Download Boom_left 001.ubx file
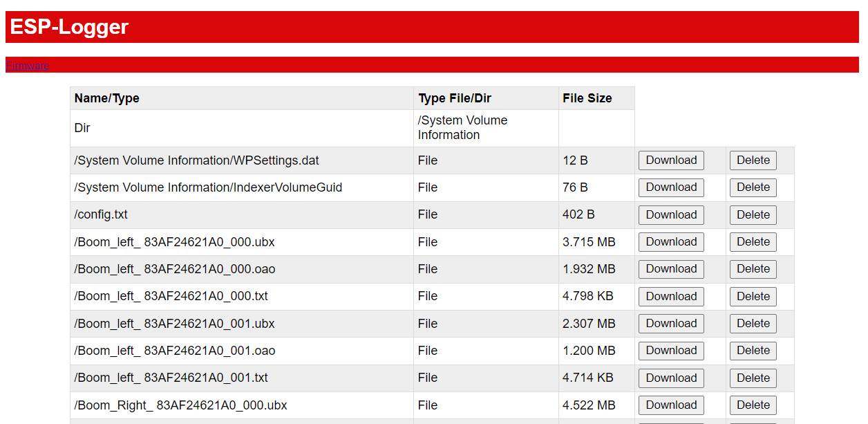The height and width of the screenshot is (424, 868). click(670, 323)
